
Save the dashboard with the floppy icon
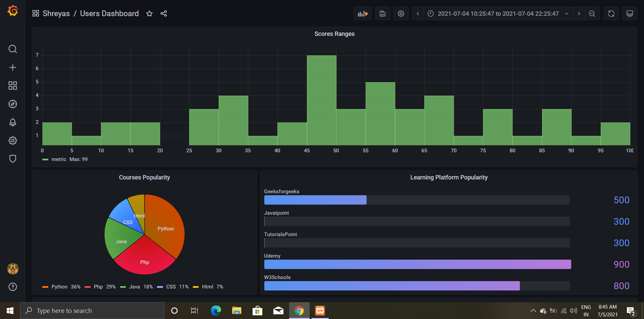(382, 13)
